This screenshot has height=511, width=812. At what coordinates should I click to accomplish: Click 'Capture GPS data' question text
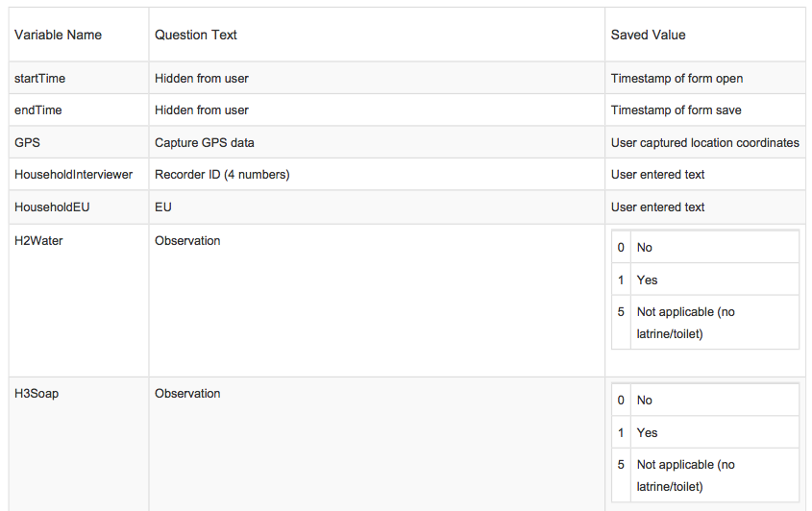(x=205, y=142)
